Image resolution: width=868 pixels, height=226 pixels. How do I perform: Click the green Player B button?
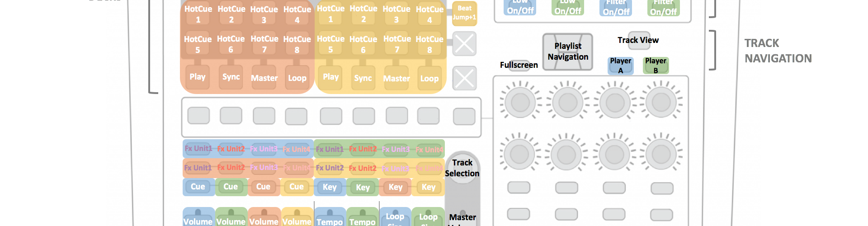656,66
